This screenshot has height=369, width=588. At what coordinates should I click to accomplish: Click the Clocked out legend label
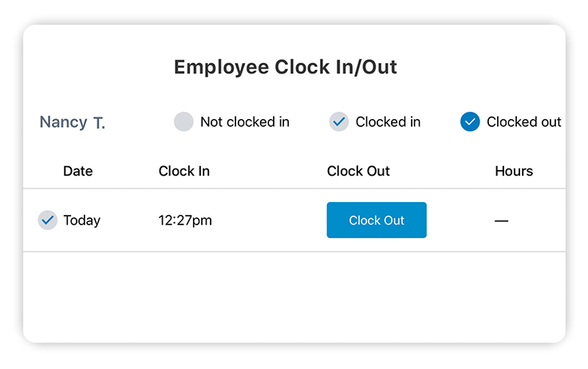[x=524, y=122]
